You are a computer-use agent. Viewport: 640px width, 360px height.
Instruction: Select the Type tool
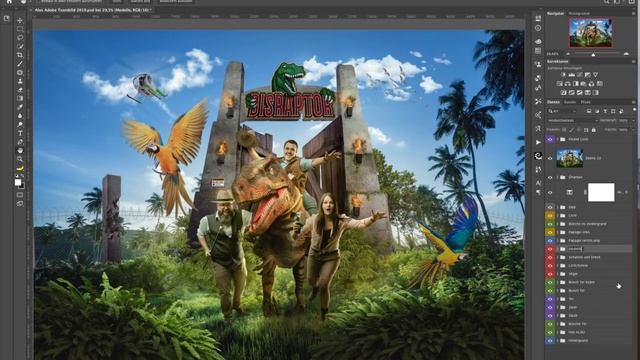[x=20, y=133]
